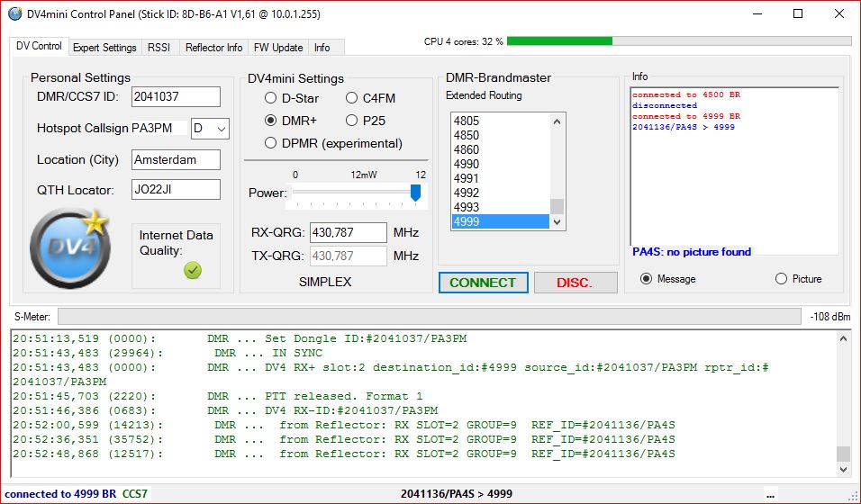Select the DMR+ mode radio button
The height and width of the screenshot is (504, 861).
click(x=270, y=121)
